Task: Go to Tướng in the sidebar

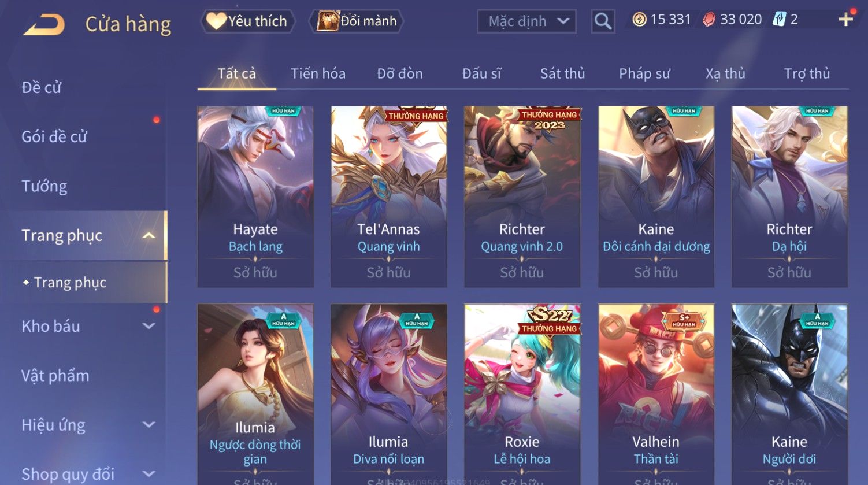Action: (x=44, y=186)
